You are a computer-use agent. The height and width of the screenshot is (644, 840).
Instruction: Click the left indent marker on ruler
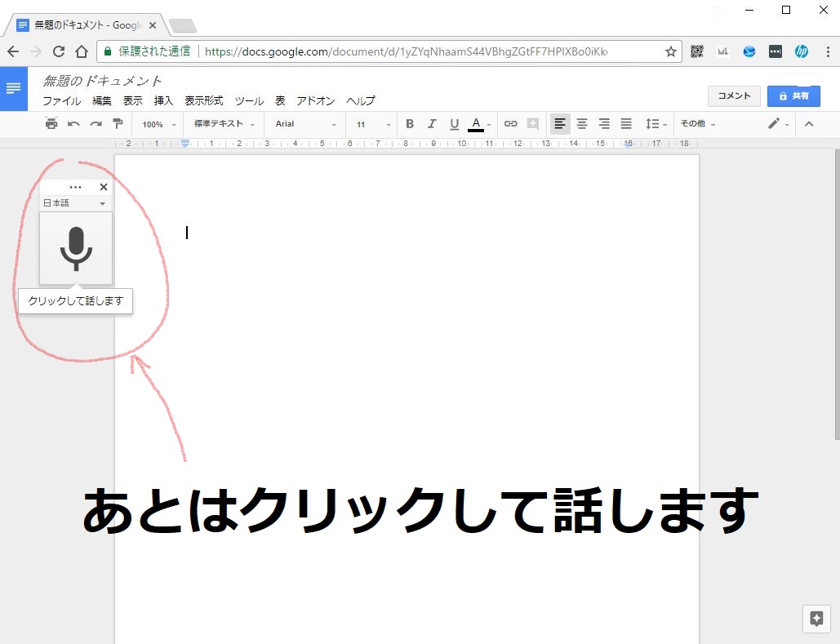click(185, 144)
